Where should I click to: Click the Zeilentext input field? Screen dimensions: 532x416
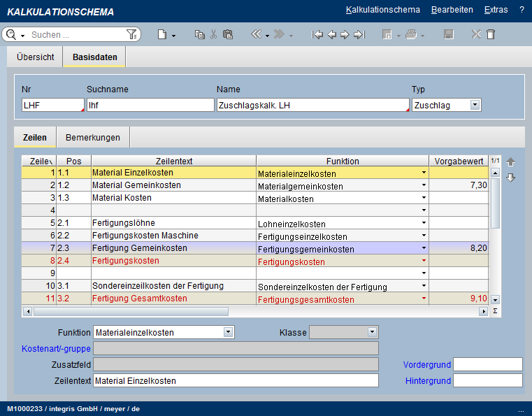236,380
